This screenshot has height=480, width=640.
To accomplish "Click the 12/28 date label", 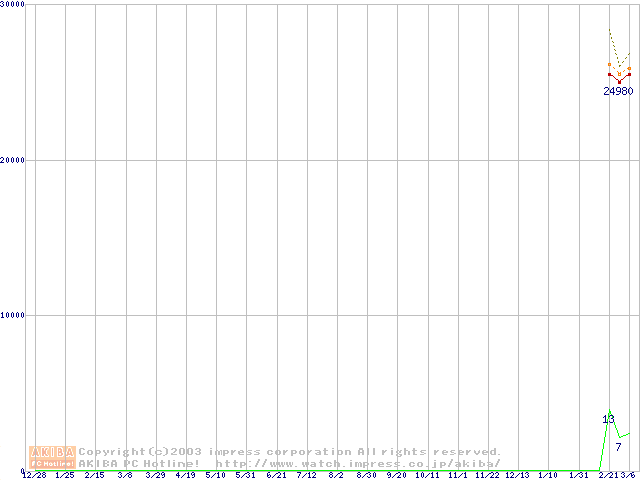I will 34,475.
